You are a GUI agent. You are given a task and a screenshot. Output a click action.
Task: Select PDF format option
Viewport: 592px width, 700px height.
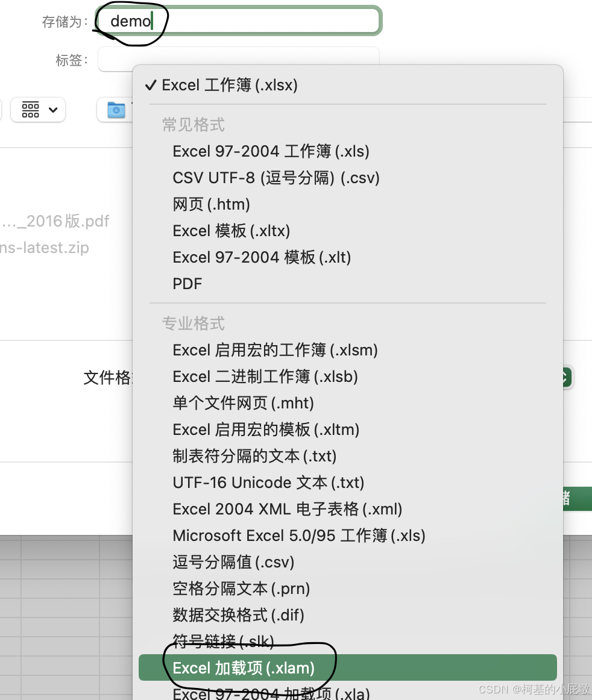[x=348, y=284]
